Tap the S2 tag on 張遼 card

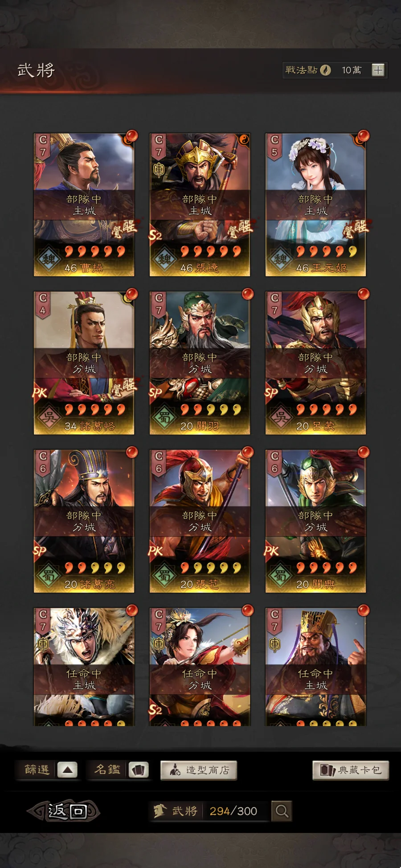155,234
